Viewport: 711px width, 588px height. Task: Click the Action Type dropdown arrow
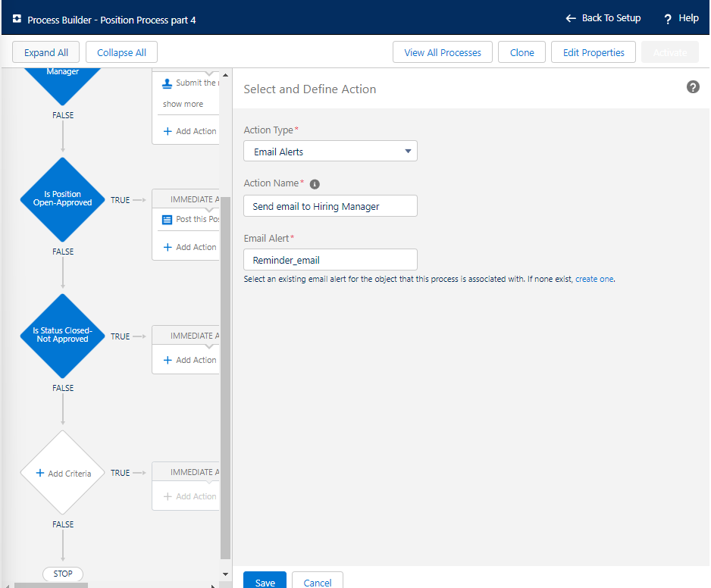tap(408, 152)
